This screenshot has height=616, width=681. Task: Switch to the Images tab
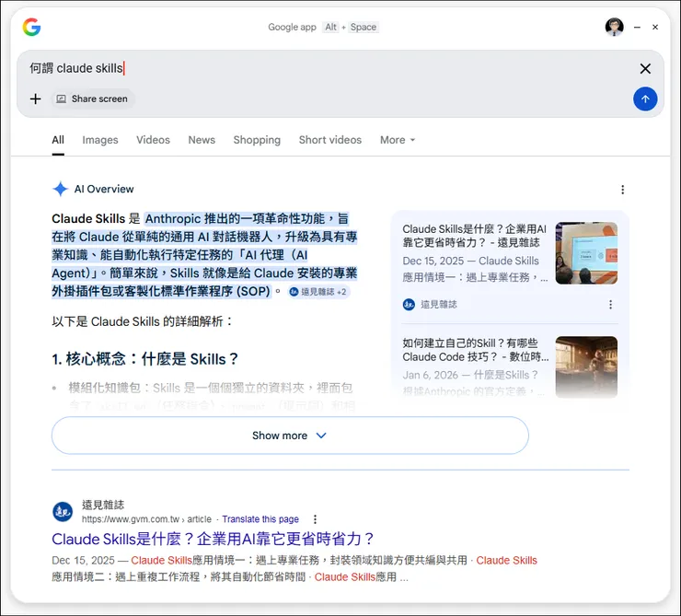pos(100,140)
